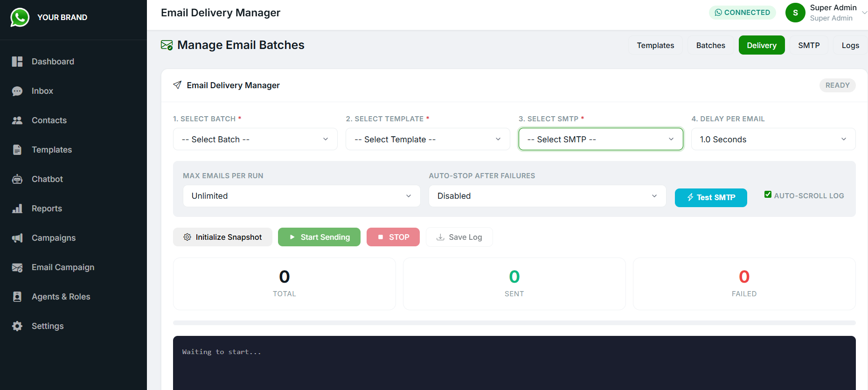868x390 pixels.
Task: Click the square stop icon on STOP
Action: point(381,237)
